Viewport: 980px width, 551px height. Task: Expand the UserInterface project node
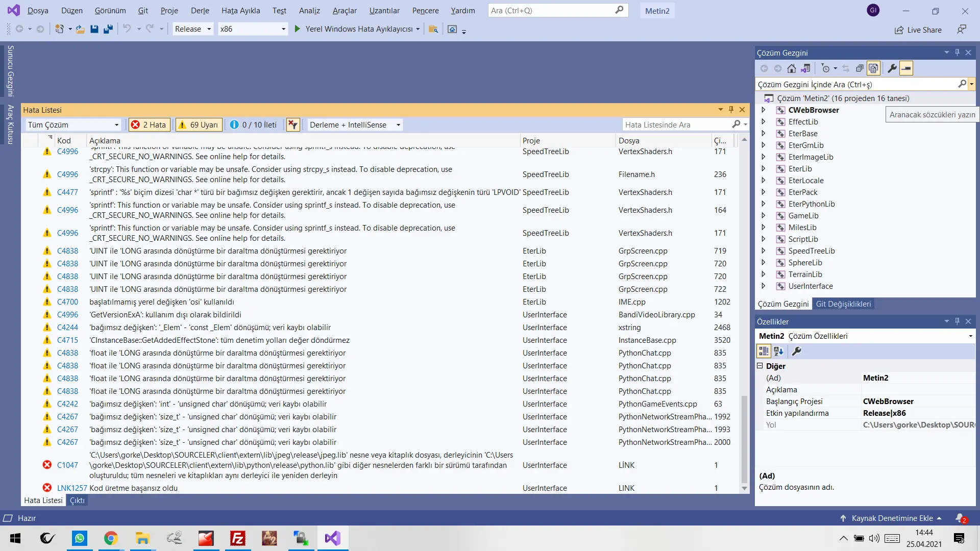pos(764,286)
